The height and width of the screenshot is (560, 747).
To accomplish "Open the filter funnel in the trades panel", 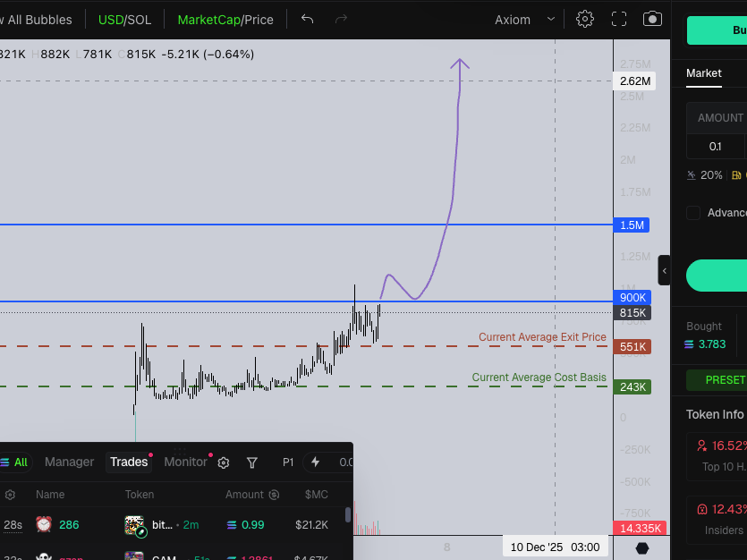I will 251,462.
